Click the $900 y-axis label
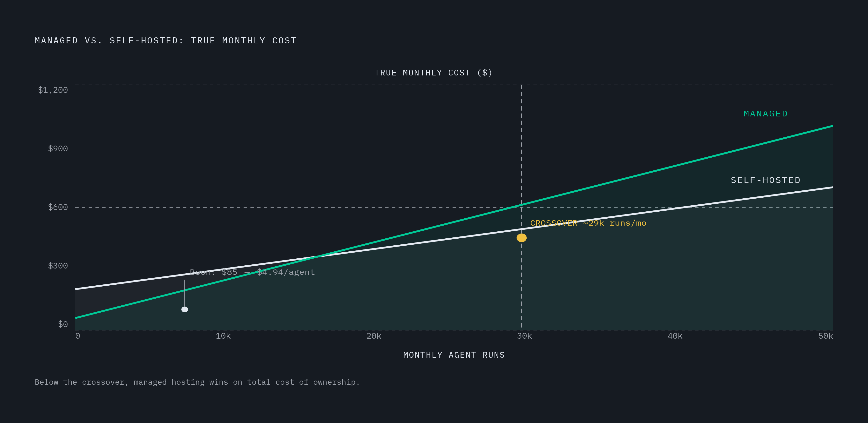 click(x=58, y=148)
